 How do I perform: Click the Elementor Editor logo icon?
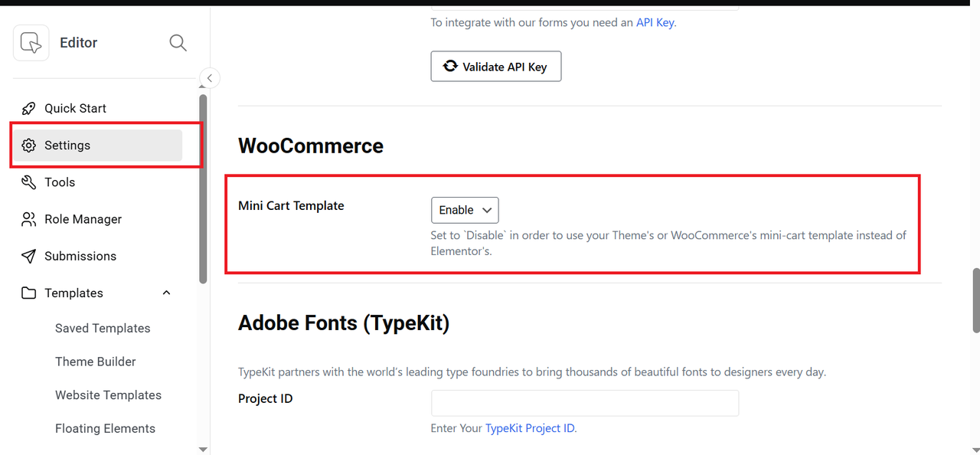pyautogui.click(x=31, y=42)
